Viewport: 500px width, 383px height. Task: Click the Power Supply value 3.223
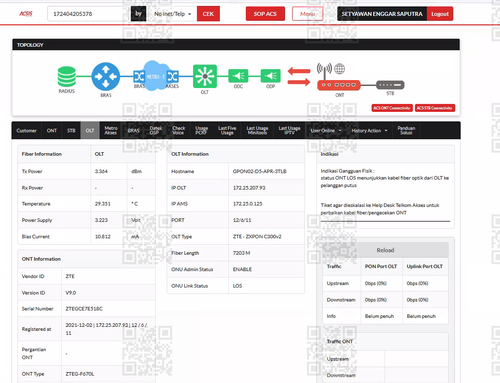coord(101,220)
